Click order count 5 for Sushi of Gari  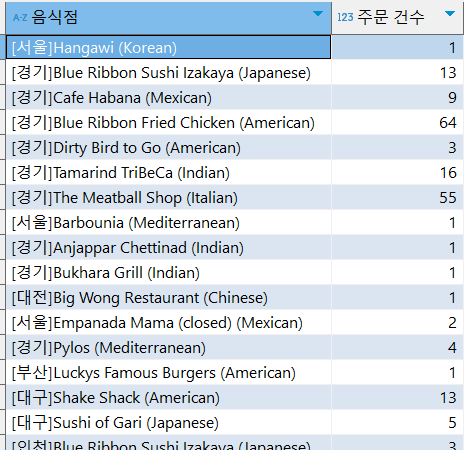(398, 422)
